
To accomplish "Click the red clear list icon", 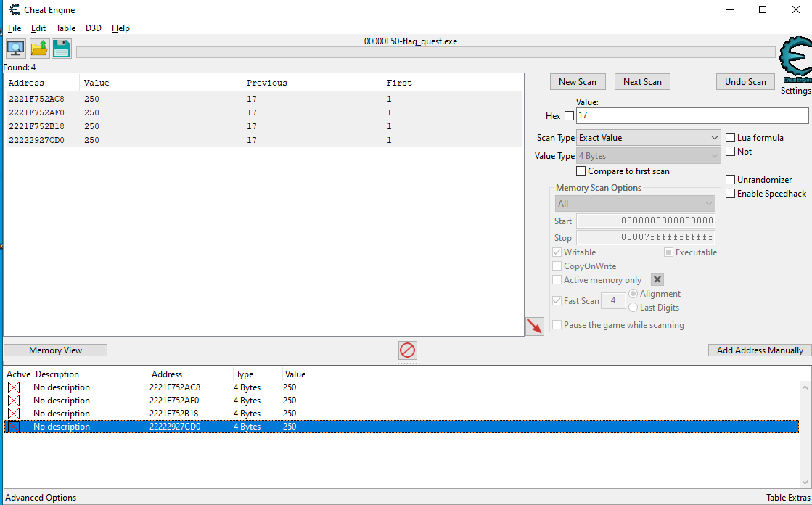I will [408, 350].
